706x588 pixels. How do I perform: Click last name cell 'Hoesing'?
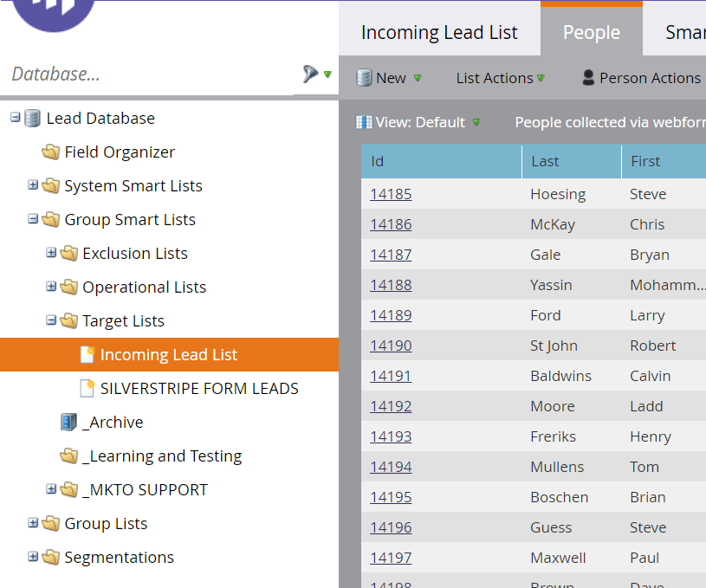click(x=558, y=194)
